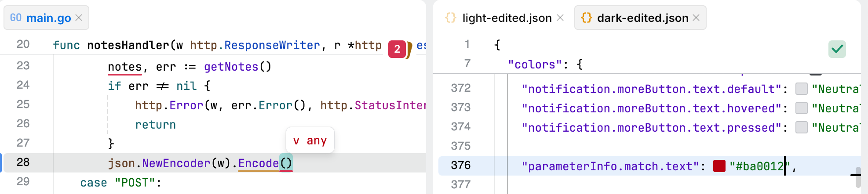
Task: Open the red #ba0012 color swatch
Action: pyautogui.click(x=719, y=166)
